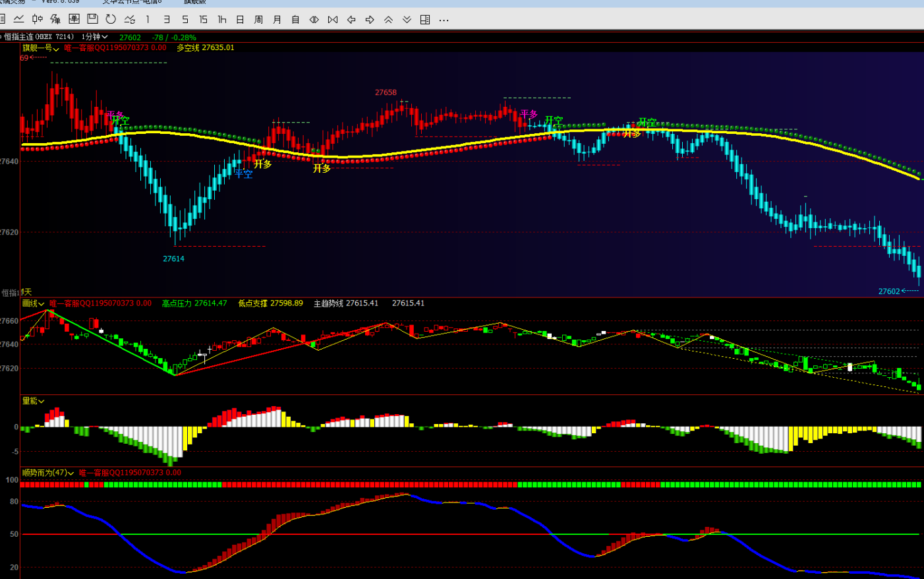Screen dimensions: 924x579
Task: Switch to the time-share line chart icon
Action: [x=18, y=19]
